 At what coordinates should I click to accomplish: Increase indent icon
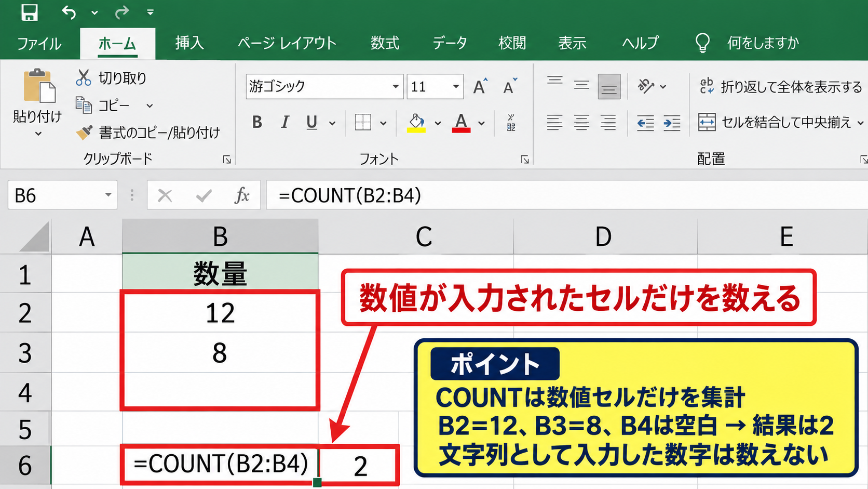(672, 123)
